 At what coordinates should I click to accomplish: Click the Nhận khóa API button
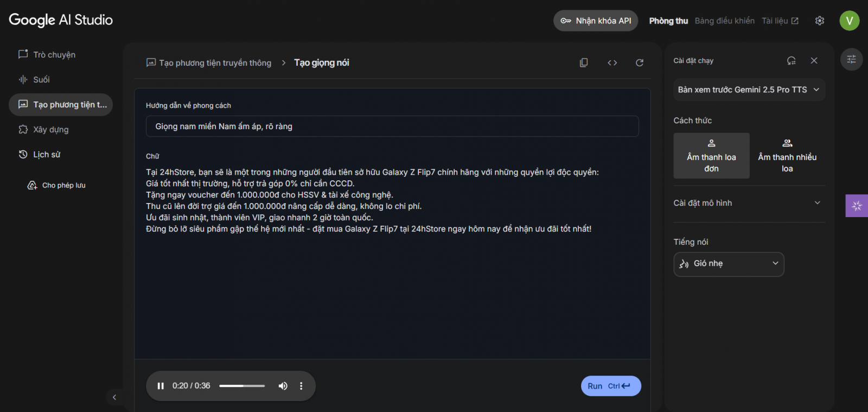click(596, 21)
